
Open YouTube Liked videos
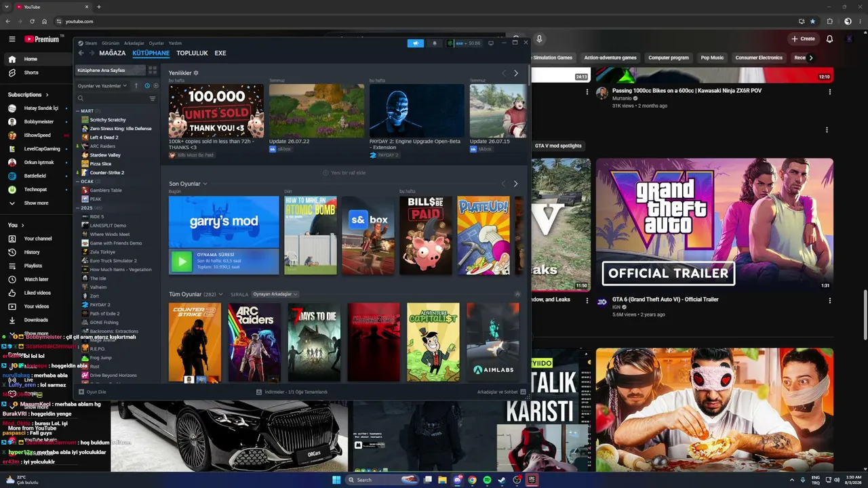[x=36, y=293]
